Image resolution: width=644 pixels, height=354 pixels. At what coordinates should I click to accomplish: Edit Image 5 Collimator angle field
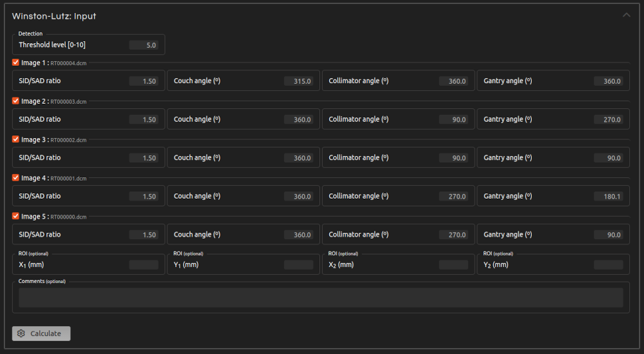(x=453, y=234)
